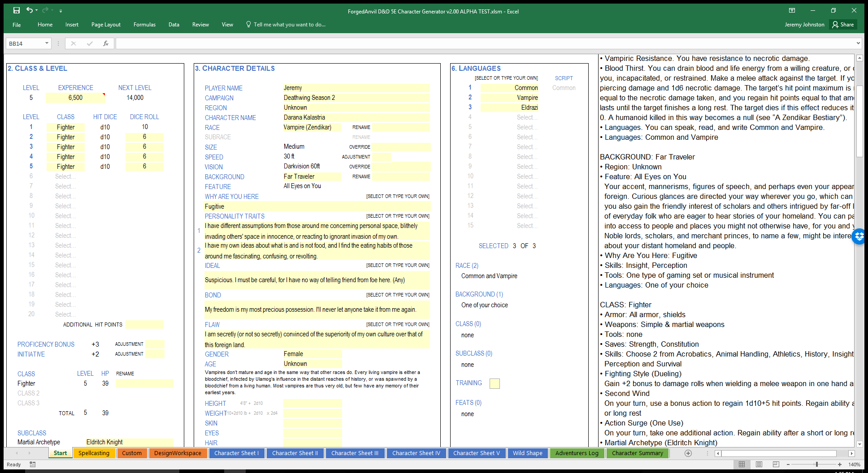The height and width of the screenshot is (473, 868).
Task: Click the Insert Function fx icon
Action: coord(106,43)
